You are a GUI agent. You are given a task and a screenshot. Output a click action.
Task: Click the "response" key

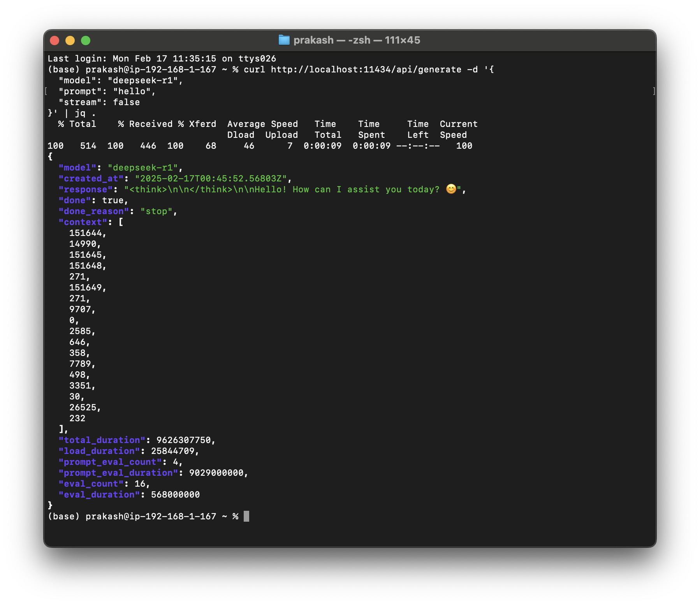[85, 190]
